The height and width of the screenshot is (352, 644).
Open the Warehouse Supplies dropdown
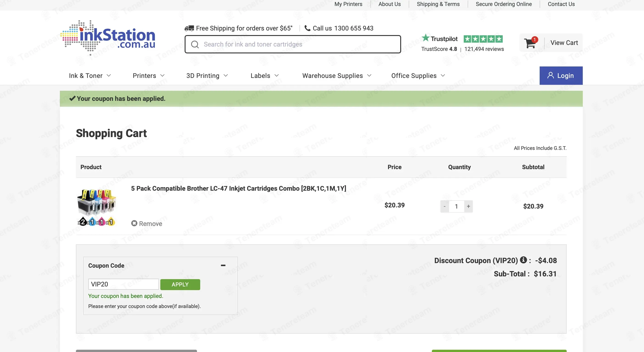coord(337,75)
